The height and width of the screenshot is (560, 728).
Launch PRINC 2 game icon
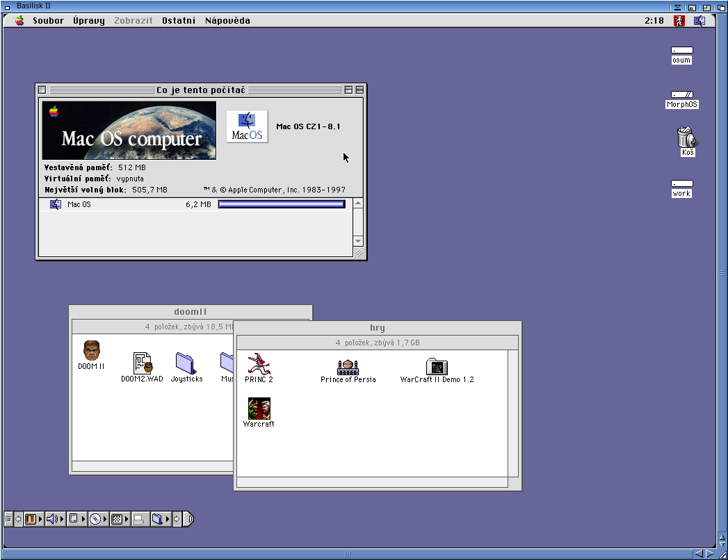259,363
